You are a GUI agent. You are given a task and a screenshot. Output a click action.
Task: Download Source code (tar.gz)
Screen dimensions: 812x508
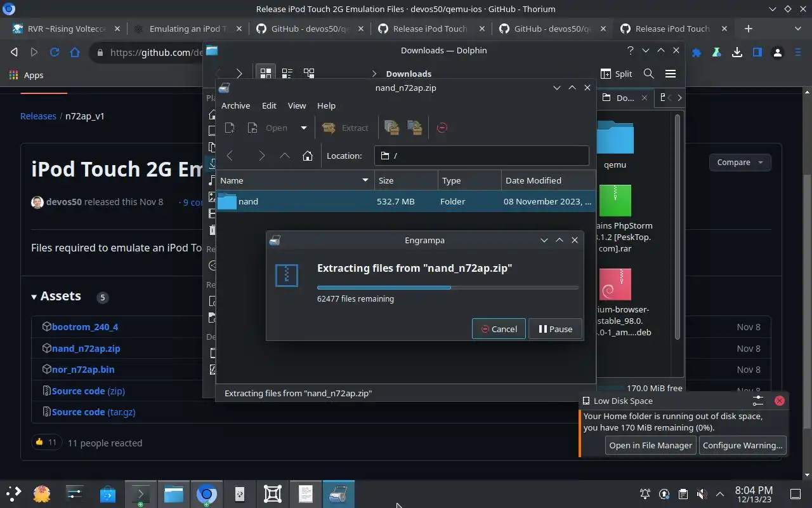[93, 412]
